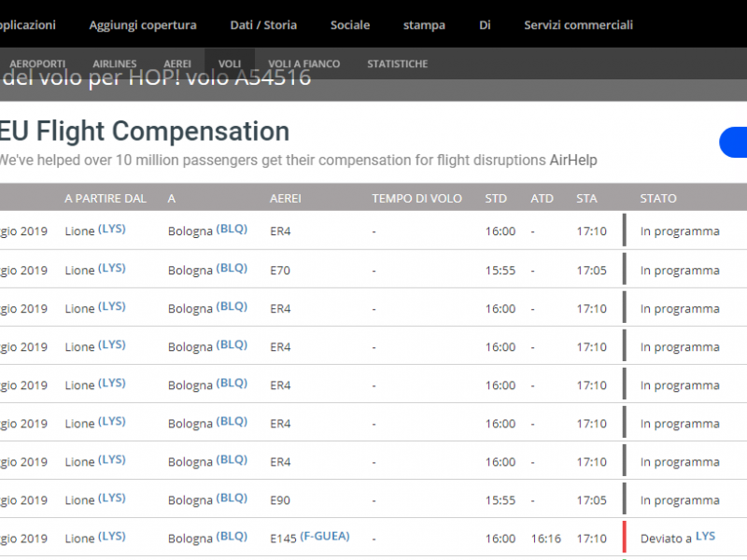Open the VOLI A FIANCO tab
This screenshot has height=560, width=747.
tap(304, 63)
